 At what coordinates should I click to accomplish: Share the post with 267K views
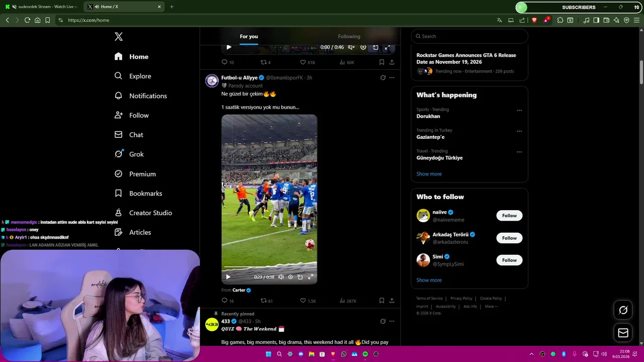[391, 301]
